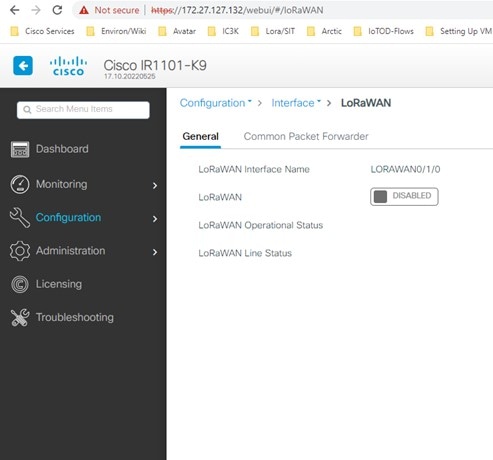Switch to Common Packet Forwarder tab

pyautogui.click(x=306, y=136)
